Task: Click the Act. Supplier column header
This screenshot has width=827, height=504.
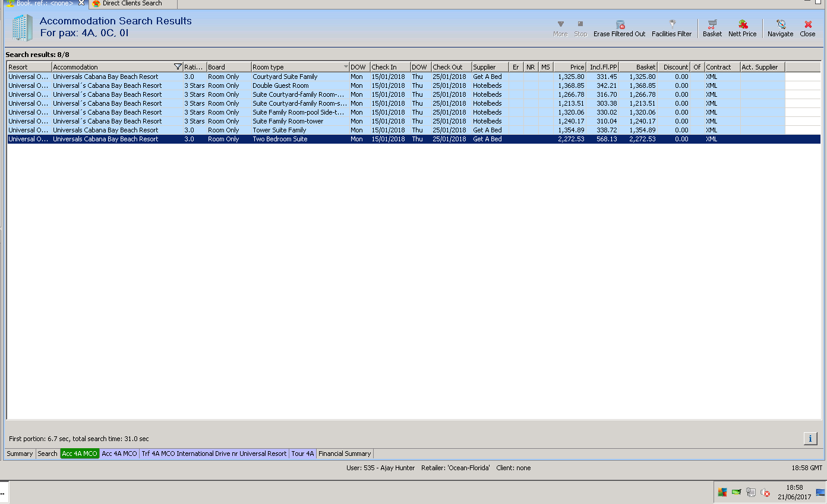Action: point(762,67)
